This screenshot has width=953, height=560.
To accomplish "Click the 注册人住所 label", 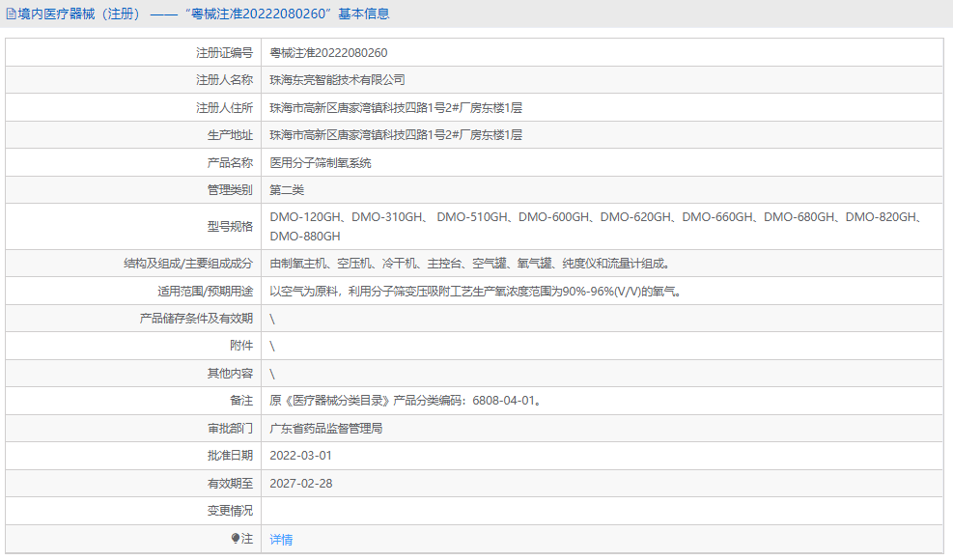I will tap(224, 107).
